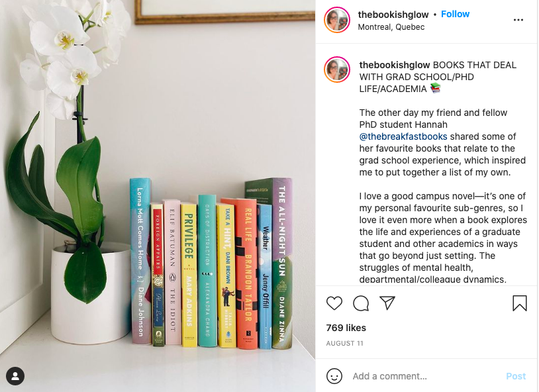Share post using paper plane icon
The image size is (539, 392).
pos(387,303)
